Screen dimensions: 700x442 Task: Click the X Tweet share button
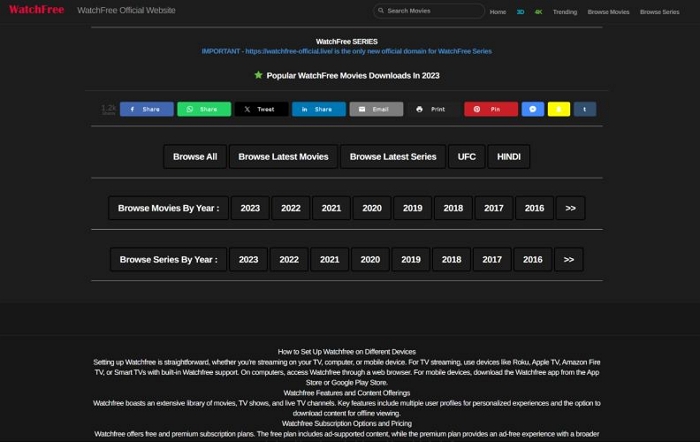(261, 109)
